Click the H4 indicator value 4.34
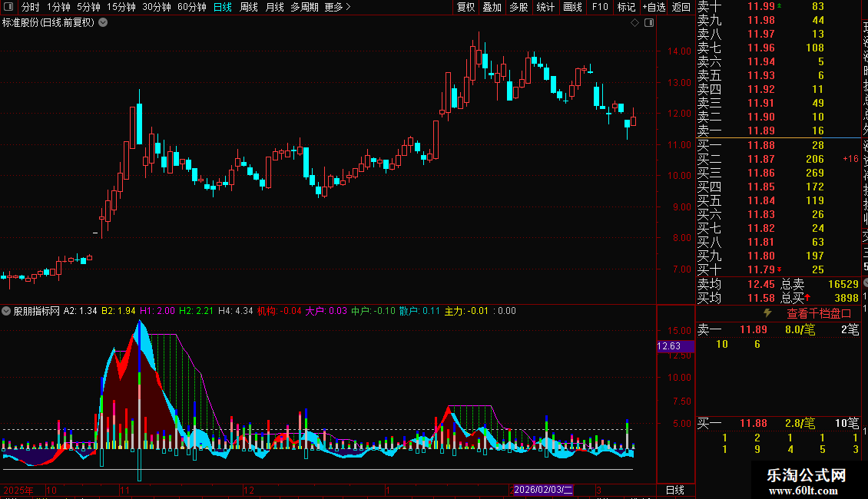Viewport: 868px width, 499px height. tap(243, 311)
